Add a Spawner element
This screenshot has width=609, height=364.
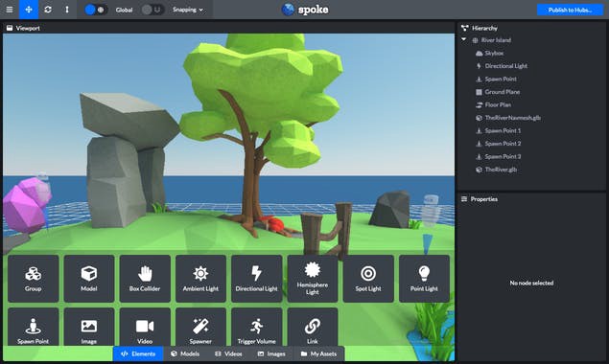[200, 328]
